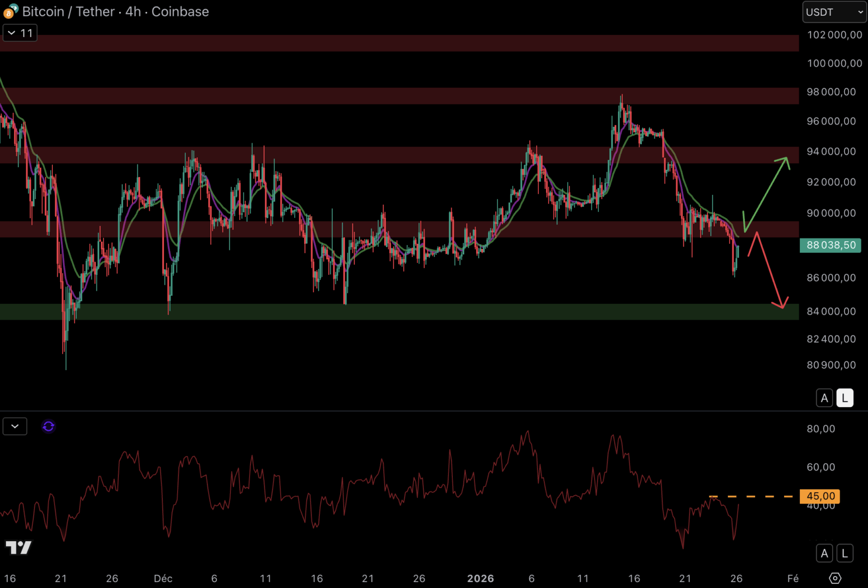The width and height of the screenshot is (868, 588).
Task: Toggle auto scale A in indicator pane
Action: click(824, 553)
